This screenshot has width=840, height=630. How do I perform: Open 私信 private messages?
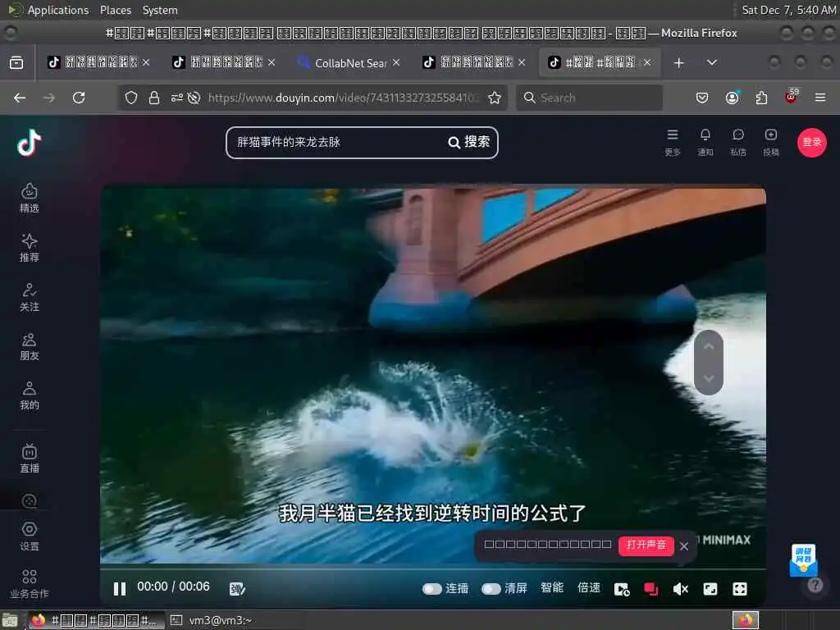738,143
